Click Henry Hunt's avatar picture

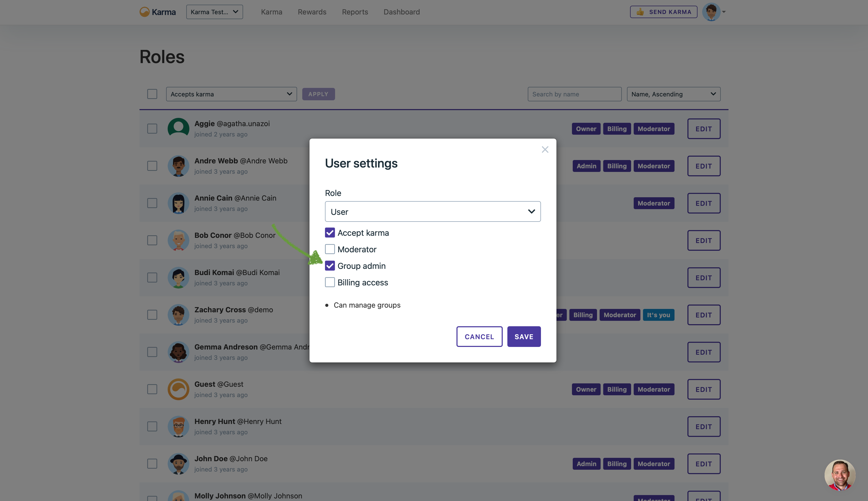tap(178, 426)
